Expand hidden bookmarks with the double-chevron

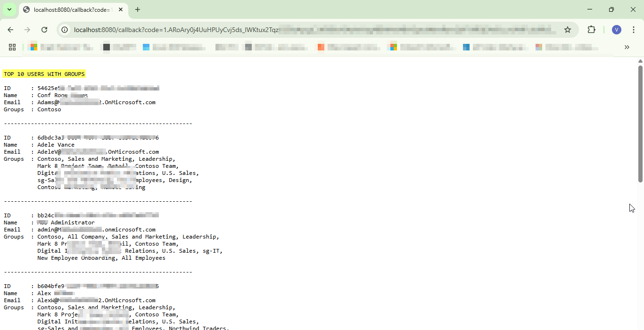[627, 47]
